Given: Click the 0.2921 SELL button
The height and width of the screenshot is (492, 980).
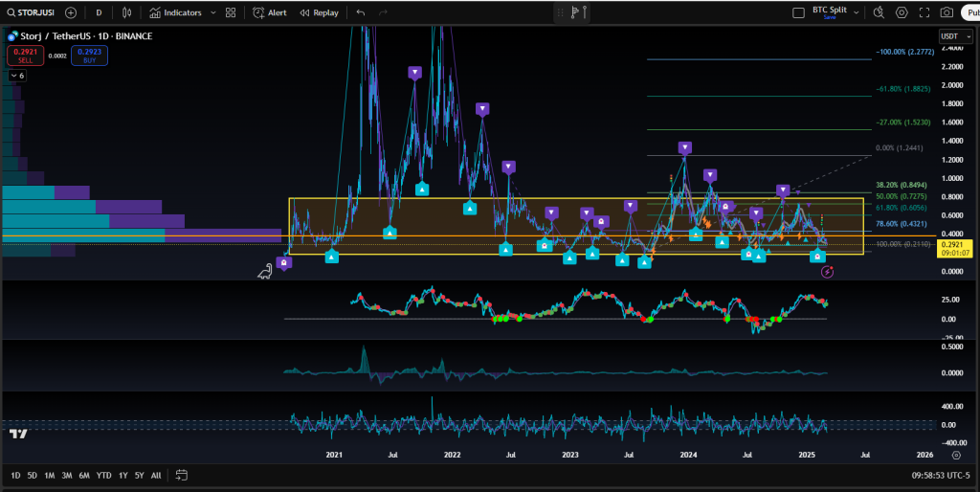Looking at the screenshot, I should [x=25, y=56].
